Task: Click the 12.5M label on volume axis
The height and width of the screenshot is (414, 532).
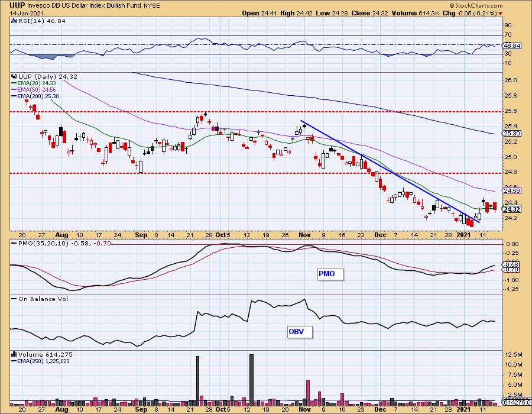Action: coord(513,355)
